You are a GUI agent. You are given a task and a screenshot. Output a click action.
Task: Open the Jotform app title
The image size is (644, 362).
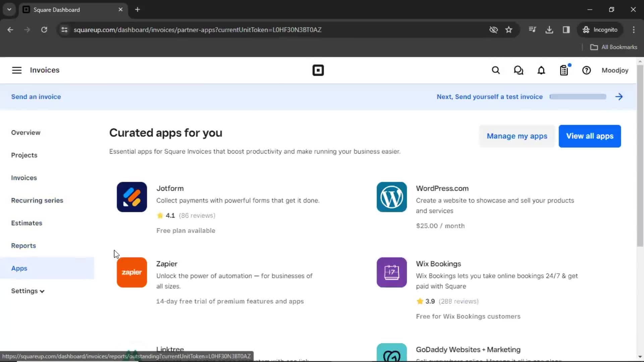coord(170,188)
